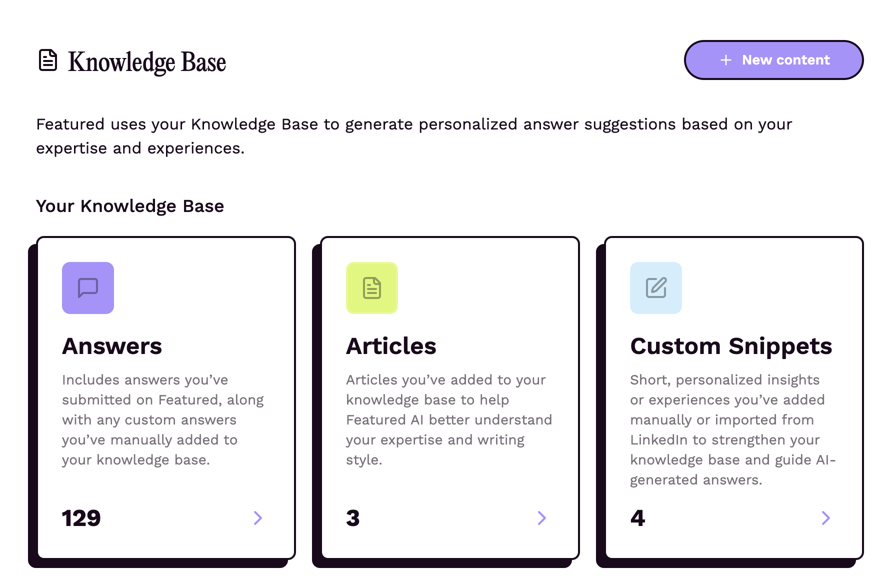Expand the Answers card via its chevron
887x588 pixels.
(258, 518)
